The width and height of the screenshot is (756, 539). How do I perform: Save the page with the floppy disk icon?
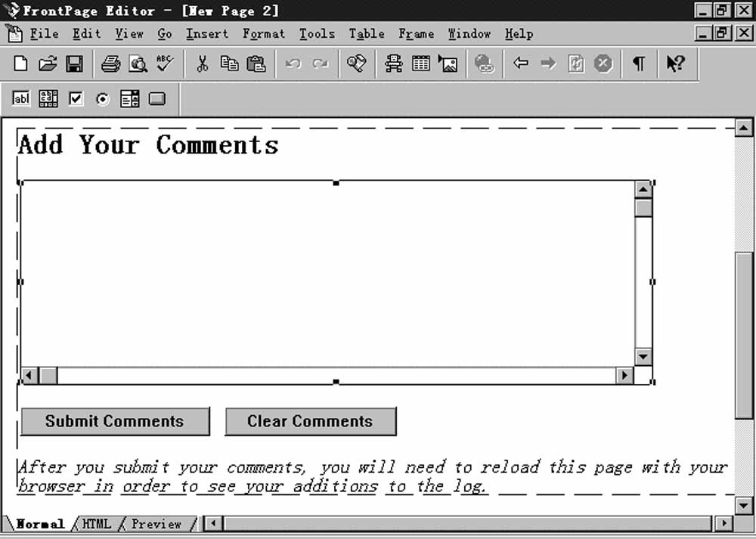(74, 64)
